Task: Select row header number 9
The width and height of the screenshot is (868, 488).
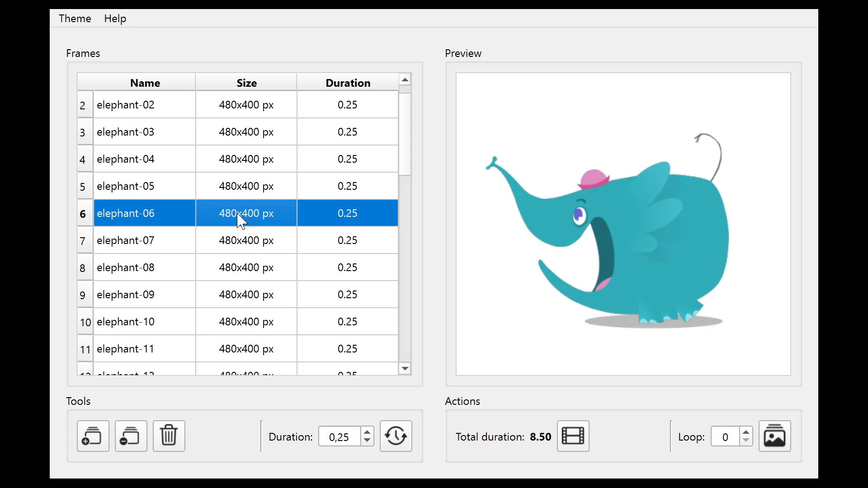Action: pos(83,295)
